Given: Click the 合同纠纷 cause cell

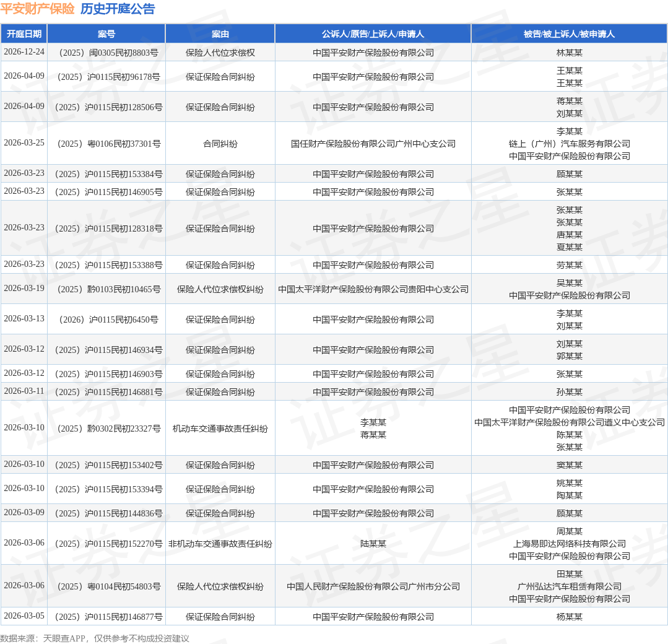Looking at the screenshot, I should pyautogui.click(x=220, y=144).
